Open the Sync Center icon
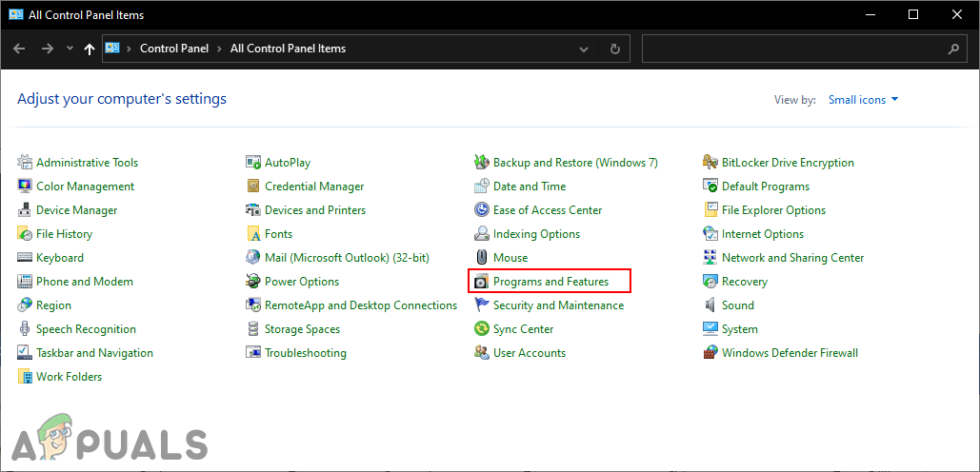Viewport: 980px width, 472px height. (x=482, y=329)
